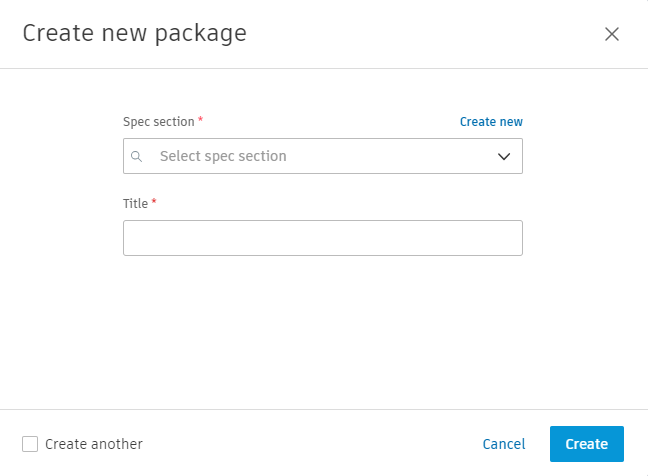Click the red asterisk beside Spec section

200,121
